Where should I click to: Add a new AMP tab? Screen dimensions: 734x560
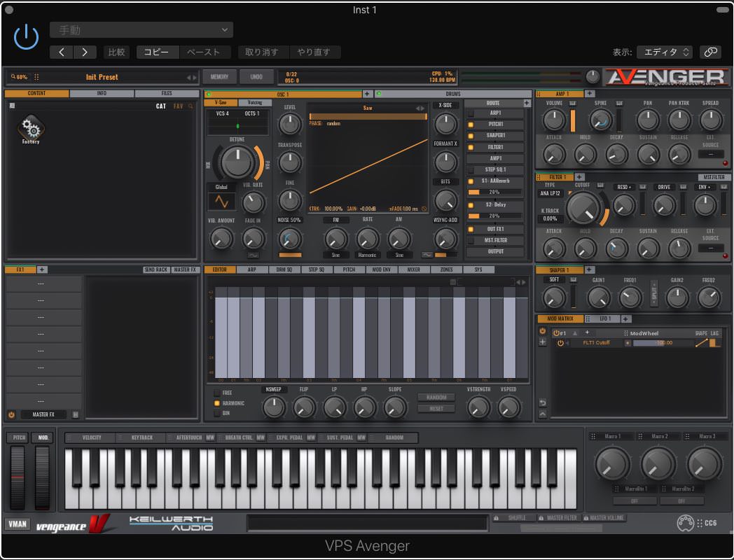590,94
